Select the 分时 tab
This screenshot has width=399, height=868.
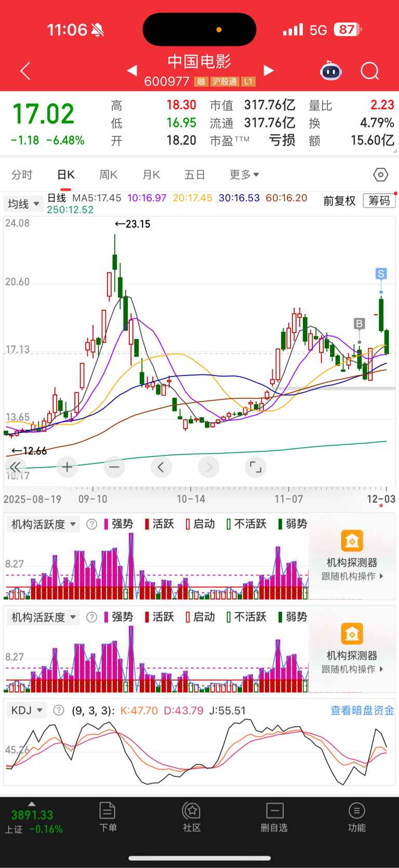tap(22, 175)
